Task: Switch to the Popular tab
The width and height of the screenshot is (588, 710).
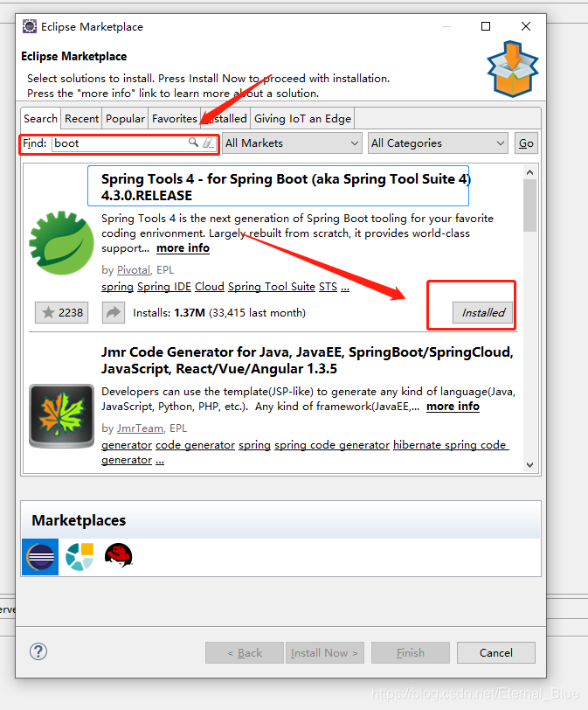Action: pos(125,119)
